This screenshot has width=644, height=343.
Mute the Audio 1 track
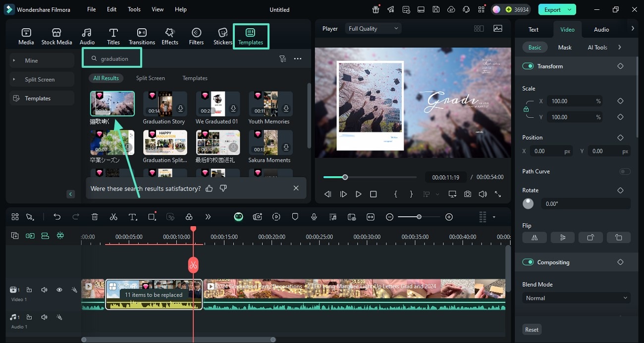[44, 317]
